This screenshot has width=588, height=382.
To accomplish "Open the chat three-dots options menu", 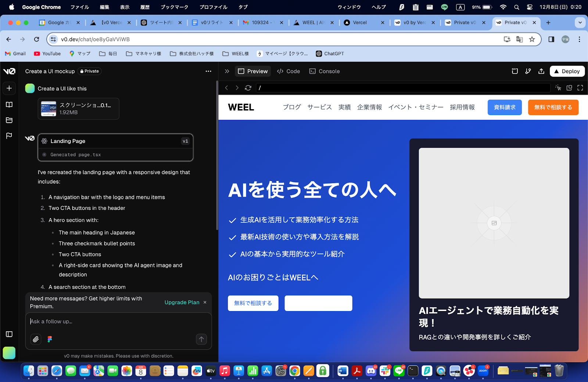I will coord(208,71).
